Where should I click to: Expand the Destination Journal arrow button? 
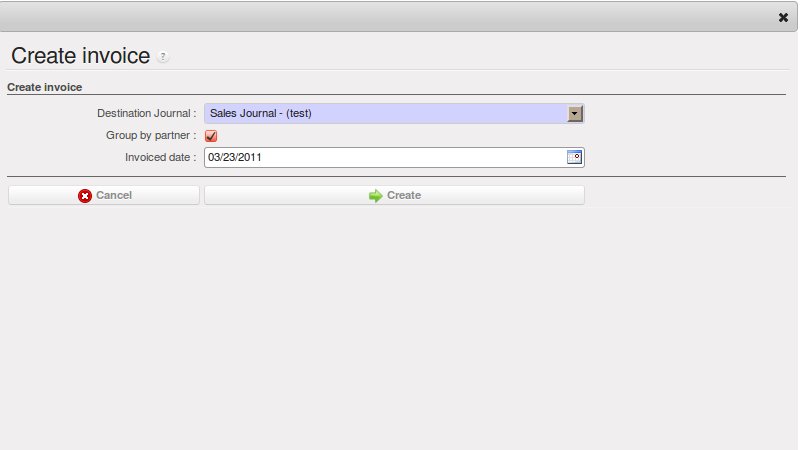574,114
